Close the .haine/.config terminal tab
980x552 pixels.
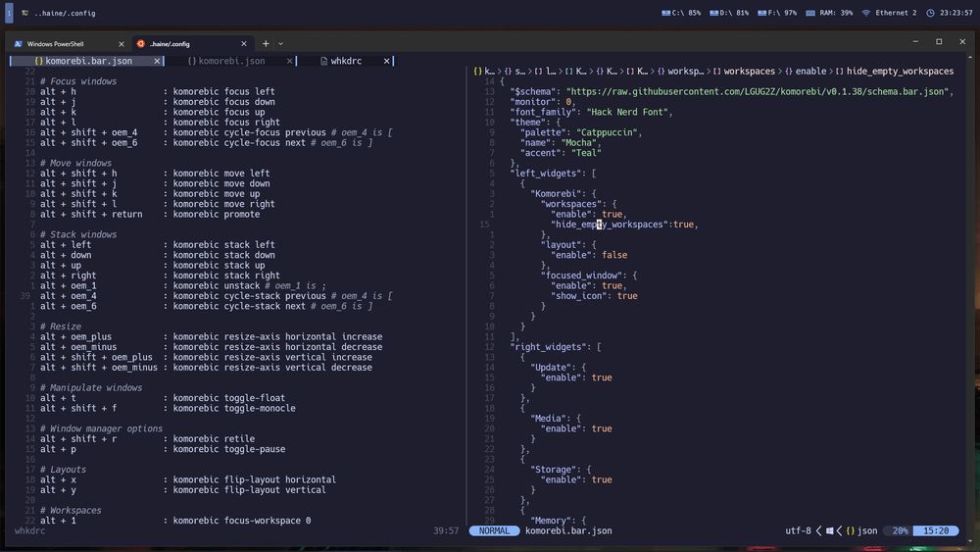(x=244, y=44)
